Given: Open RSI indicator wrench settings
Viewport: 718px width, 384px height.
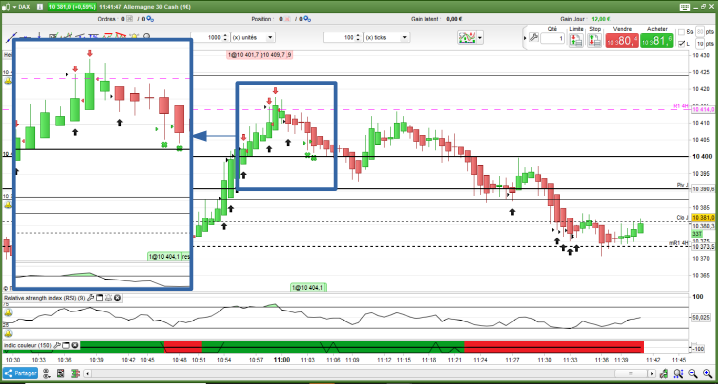Looking at the screenshot, I should (91, 298).
